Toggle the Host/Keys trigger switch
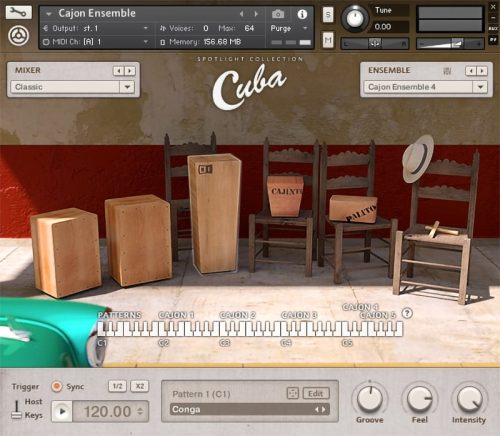The width and height of the screenshot is (500, 436). tap(16, 409)
